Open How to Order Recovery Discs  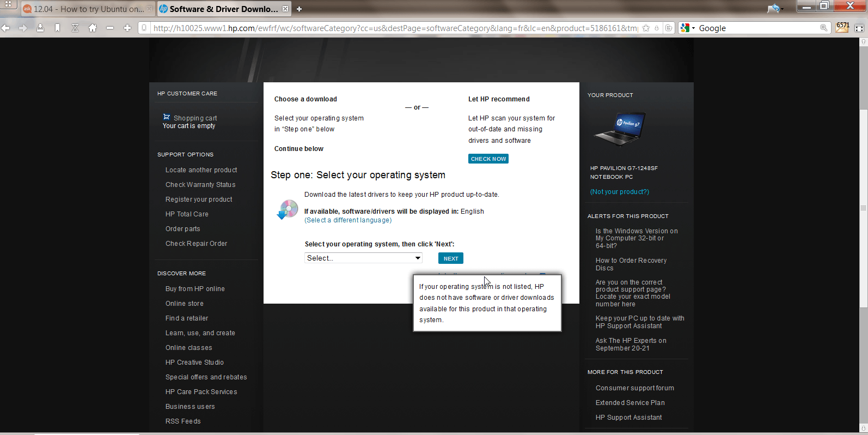[x=631, y=264]
